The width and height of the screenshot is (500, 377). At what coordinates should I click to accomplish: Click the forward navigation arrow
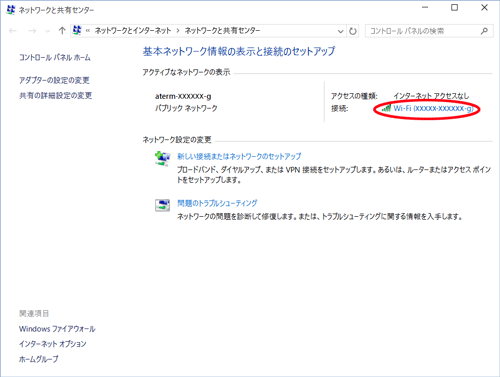(32, 31)
